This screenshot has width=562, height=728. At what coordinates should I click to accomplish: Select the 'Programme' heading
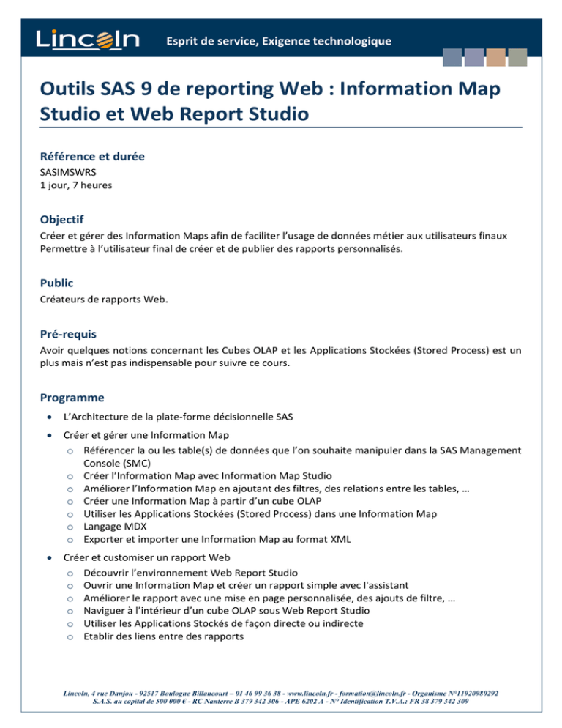pos(72,398)
